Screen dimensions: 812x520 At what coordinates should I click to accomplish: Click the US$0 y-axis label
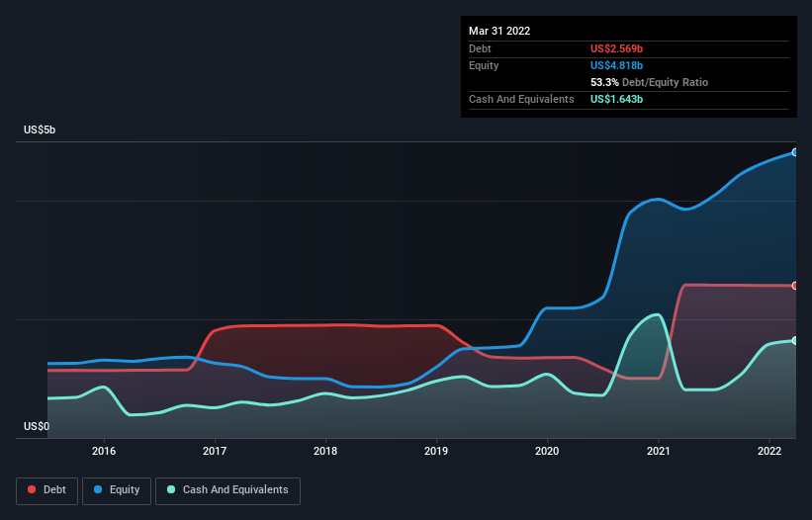coord(37,426)
